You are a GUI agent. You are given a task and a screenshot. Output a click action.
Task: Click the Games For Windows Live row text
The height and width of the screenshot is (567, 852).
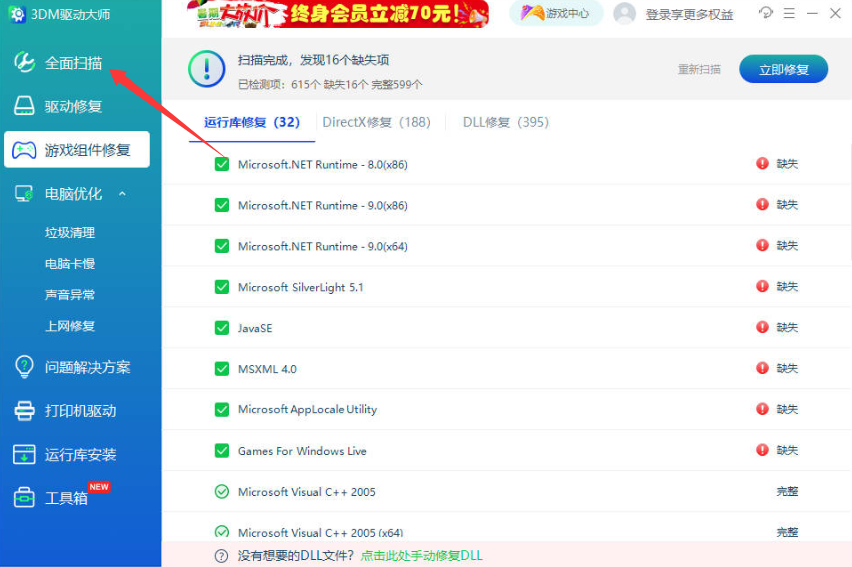point(302,451)
